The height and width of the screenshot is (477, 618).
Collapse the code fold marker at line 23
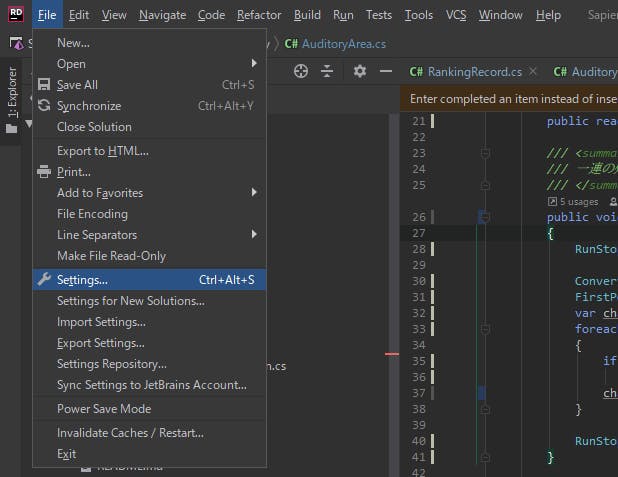point(485,153)
